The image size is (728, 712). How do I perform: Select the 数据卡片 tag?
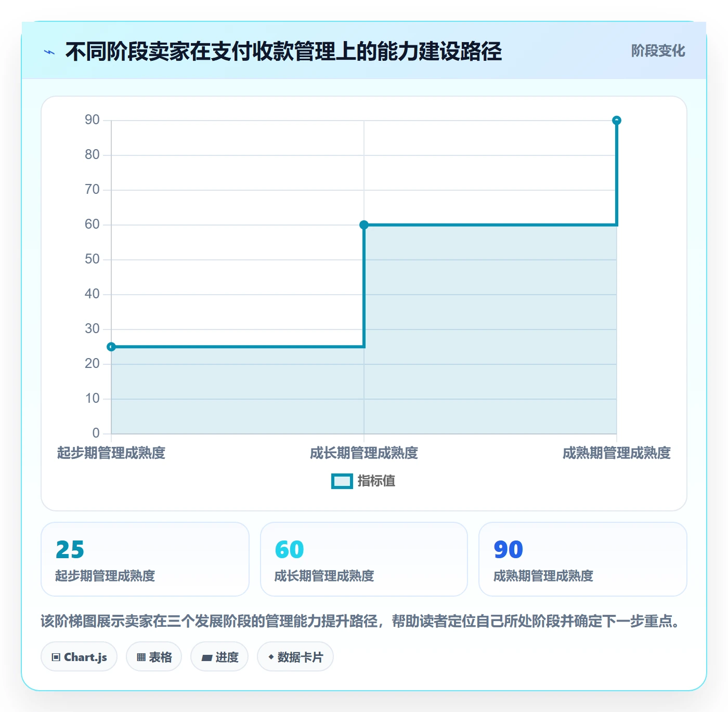click(x=295, y=657)
